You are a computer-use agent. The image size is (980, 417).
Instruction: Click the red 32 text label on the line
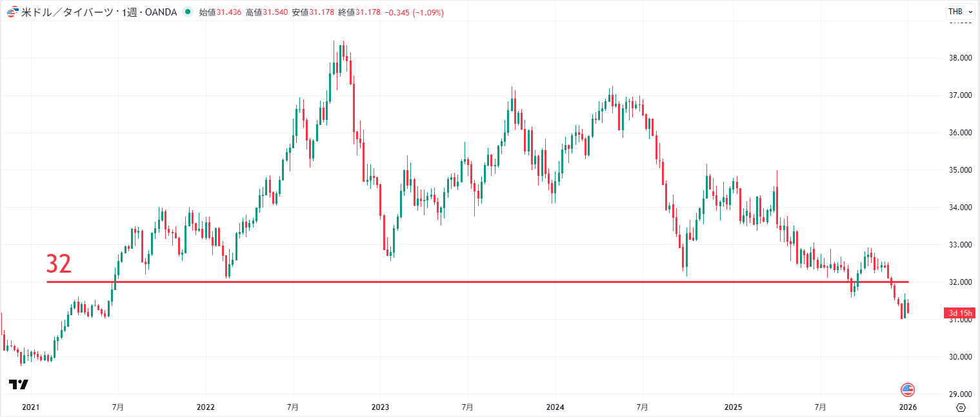[57, 264]
